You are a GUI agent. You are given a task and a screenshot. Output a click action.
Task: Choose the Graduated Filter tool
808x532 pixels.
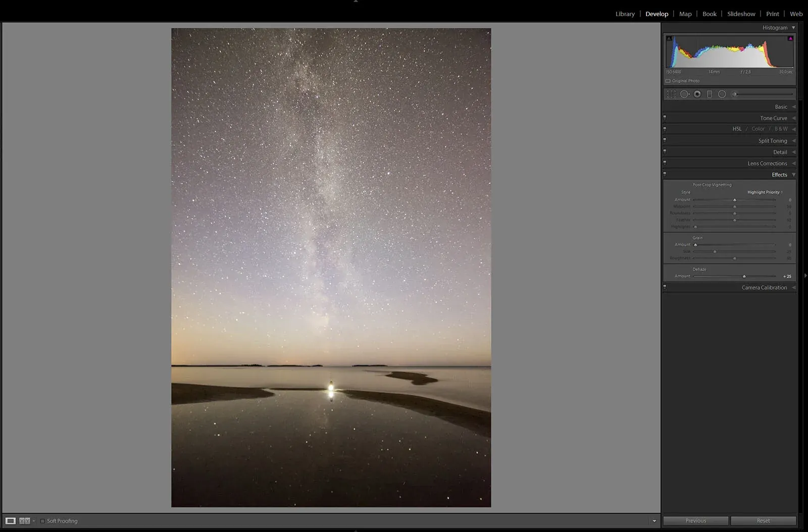[x=710, y=94]
